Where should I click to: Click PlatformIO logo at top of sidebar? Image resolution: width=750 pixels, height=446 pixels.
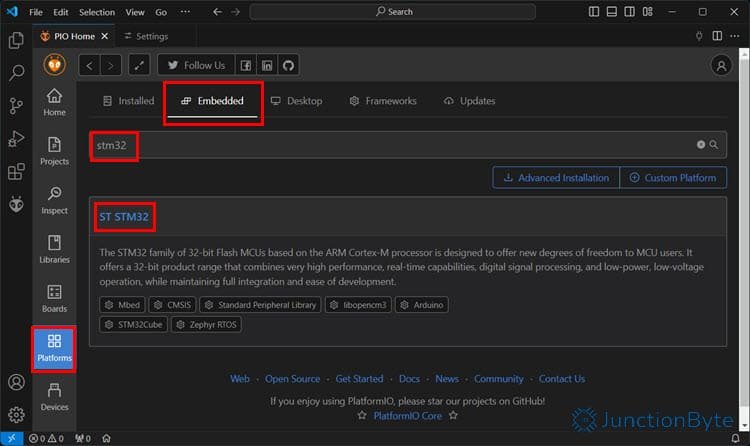(x=55, y=64)
